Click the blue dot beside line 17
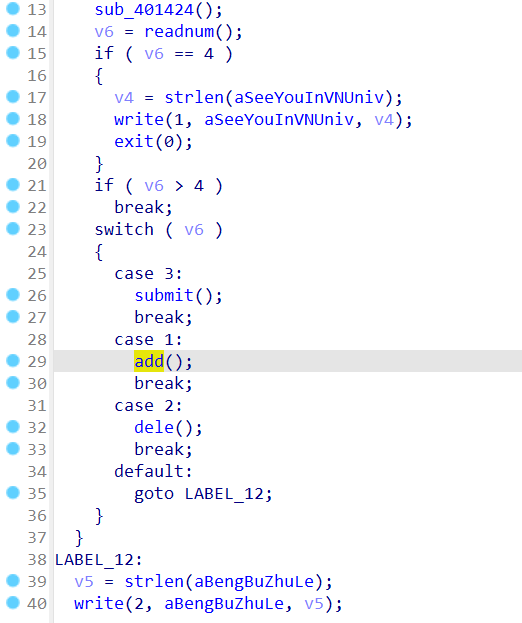522x623 pixels. coord(13,97)
